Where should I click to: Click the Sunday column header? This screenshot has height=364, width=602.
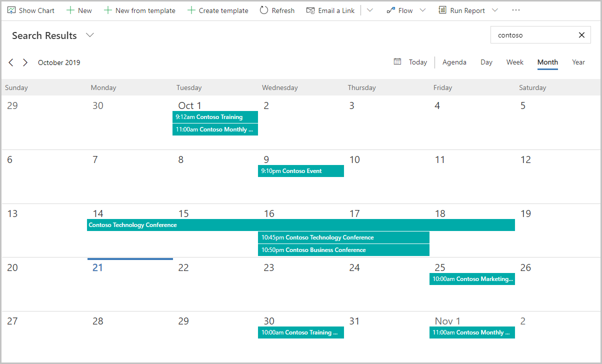(x=16, y=87)
